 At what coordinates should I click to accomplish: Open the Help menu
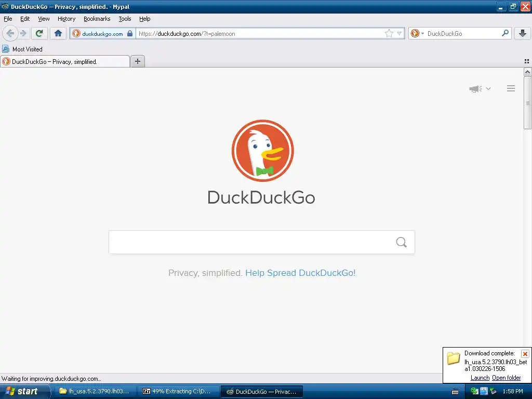point(144,19)
